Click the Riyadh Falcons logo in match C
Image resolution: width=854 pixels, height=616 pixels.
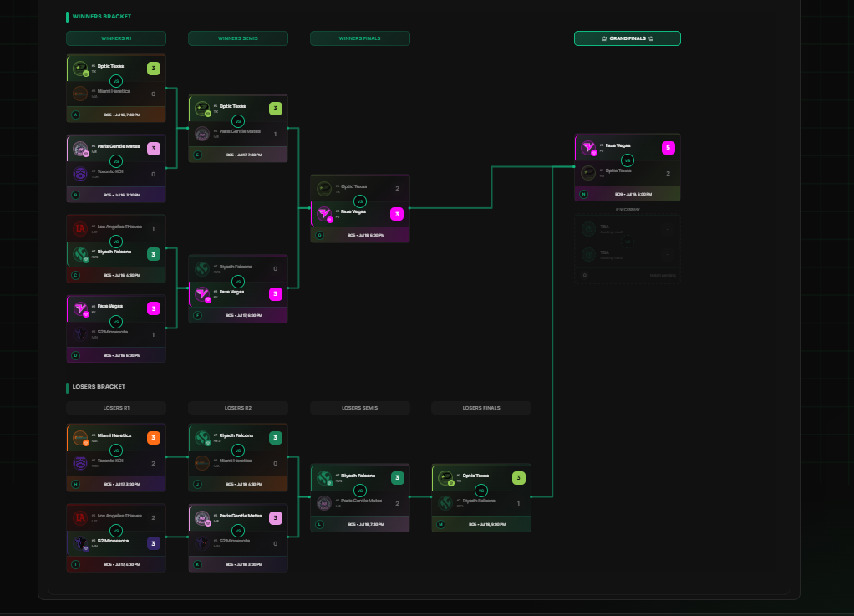(80, 254)
